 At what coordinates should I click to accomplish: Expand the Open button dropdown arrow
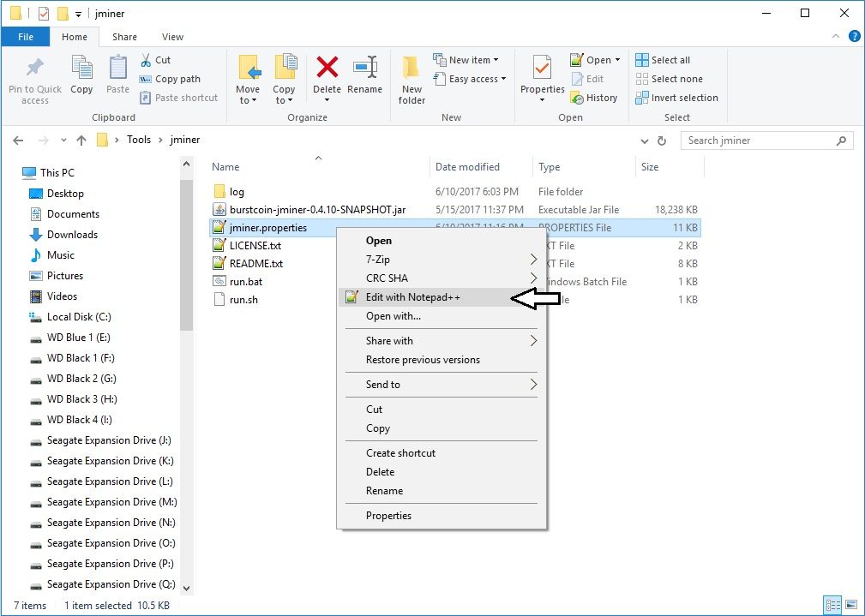click(617, 60)
